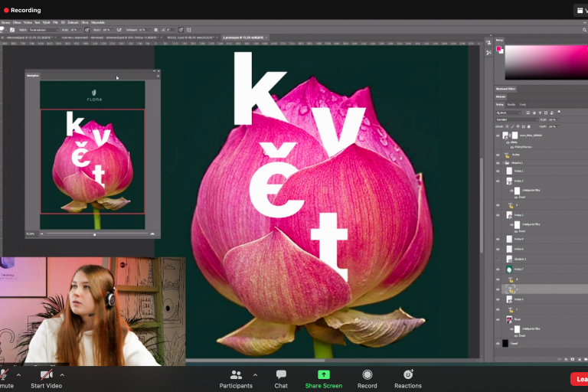This screenshot has width=588, height=392.
Task: Click the Record icon in Zoom toolbar
Action: (x=367, y=374)
